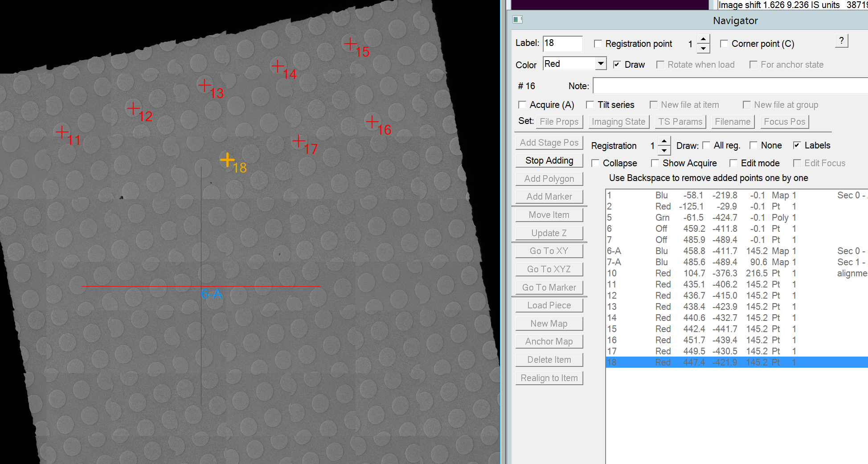Open the Color dropdown showing Red
Screen dimensions: 868x464
[575, 64]
